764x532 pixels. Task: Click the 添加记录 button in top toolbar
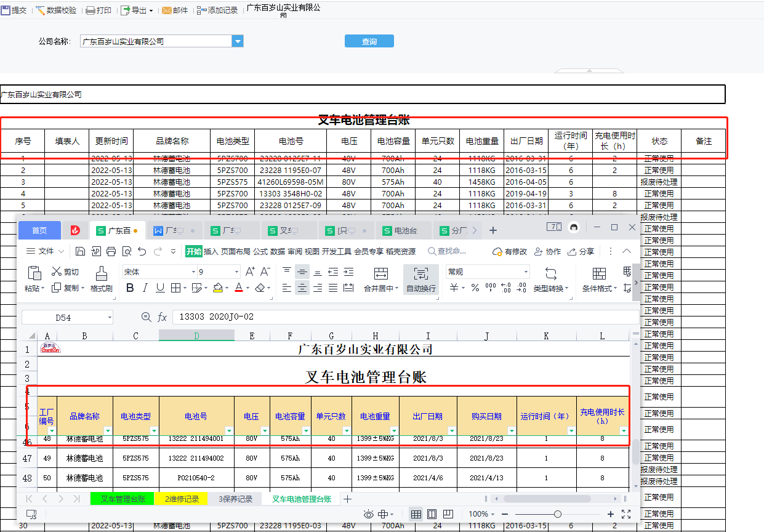point(217,10)
